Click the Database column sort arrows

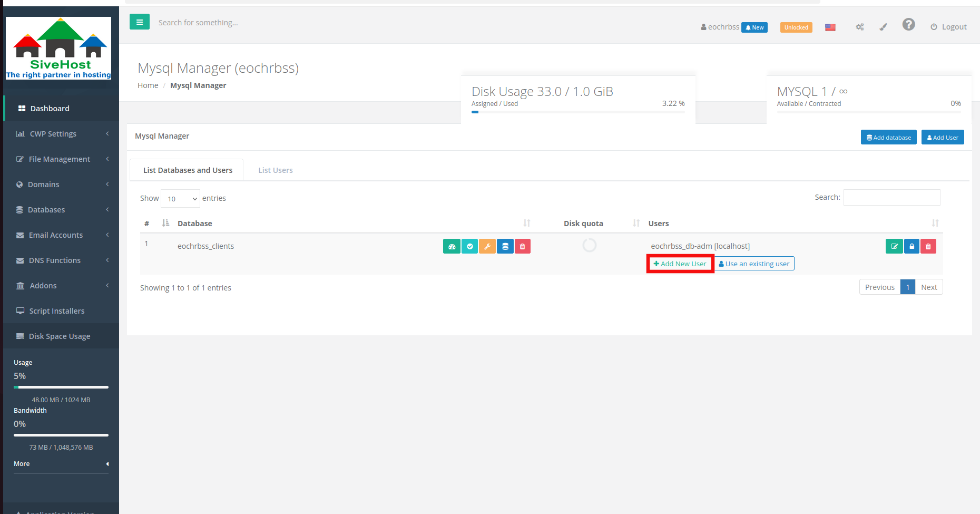(x=527, y=223)
